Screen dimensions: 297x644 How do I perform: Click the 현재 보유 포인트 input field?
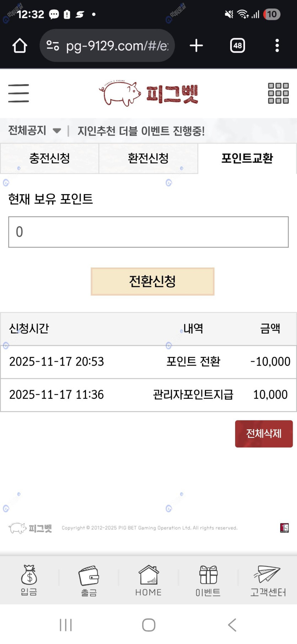(148, 232)
